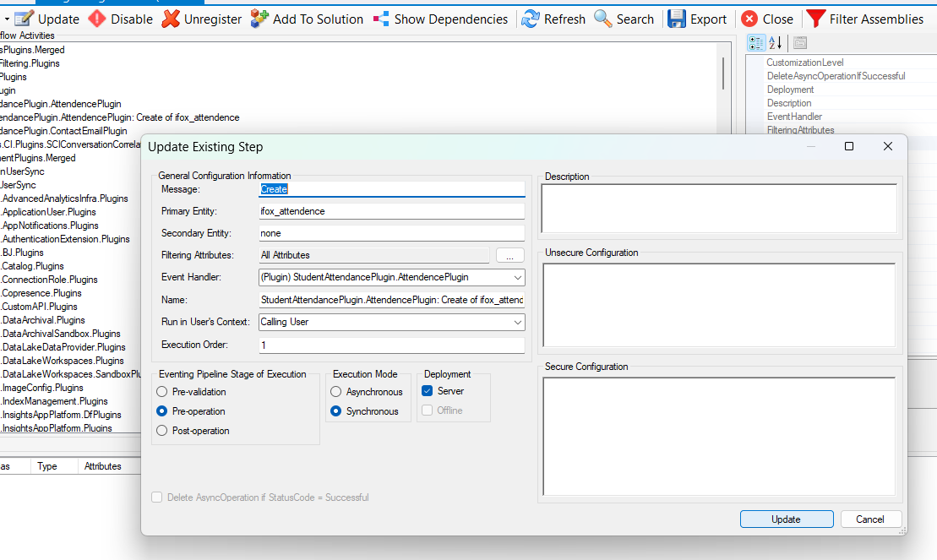Open Show Dependencies from toolbar
The width and height of the screenshot is (937, 560).
pos(381,19)
